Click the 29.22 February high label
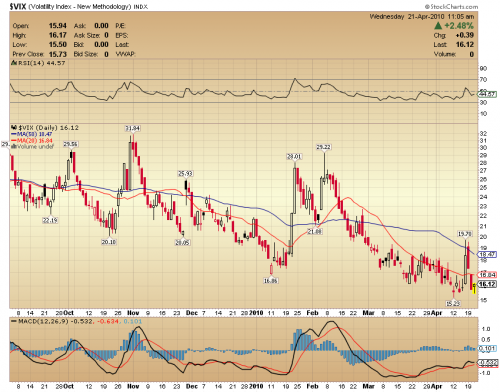 [324, 147]
